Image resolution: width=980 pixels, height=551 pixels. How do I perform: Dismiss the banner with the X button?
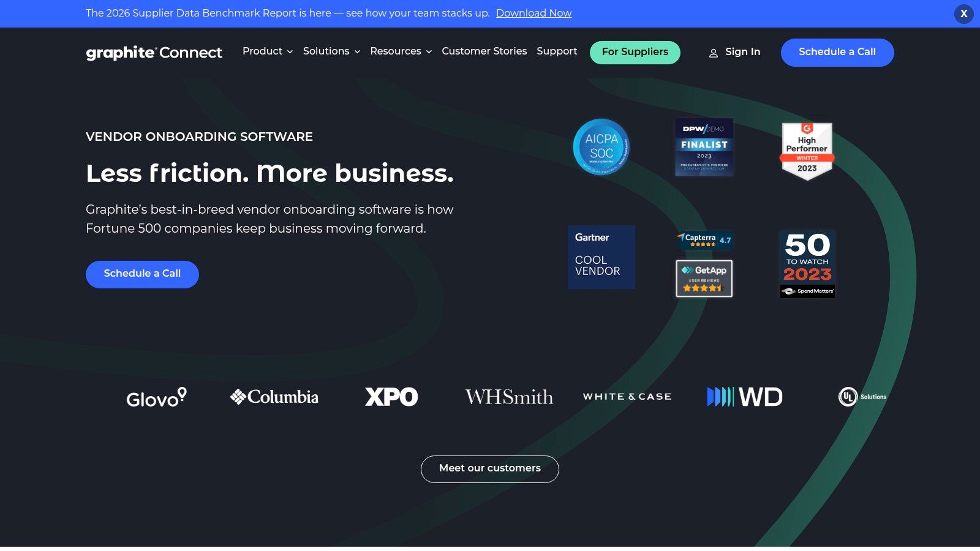964,13
